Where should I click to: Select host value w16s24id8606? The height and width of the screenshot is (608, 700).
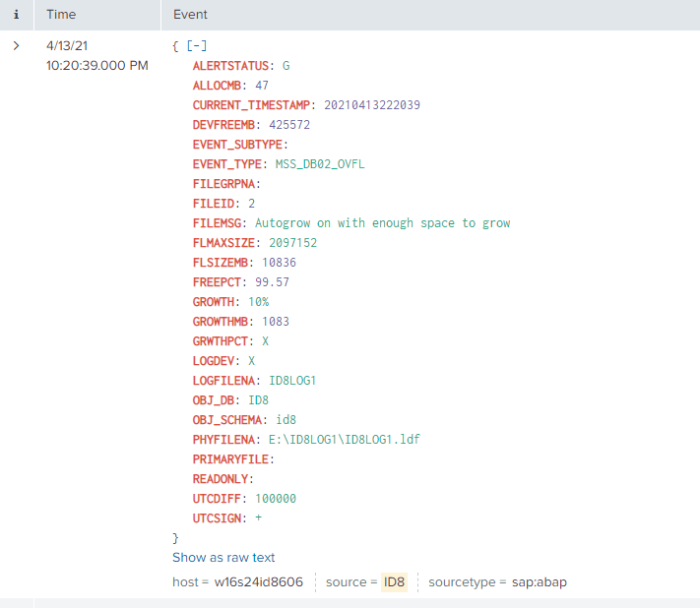pos(258,581)
